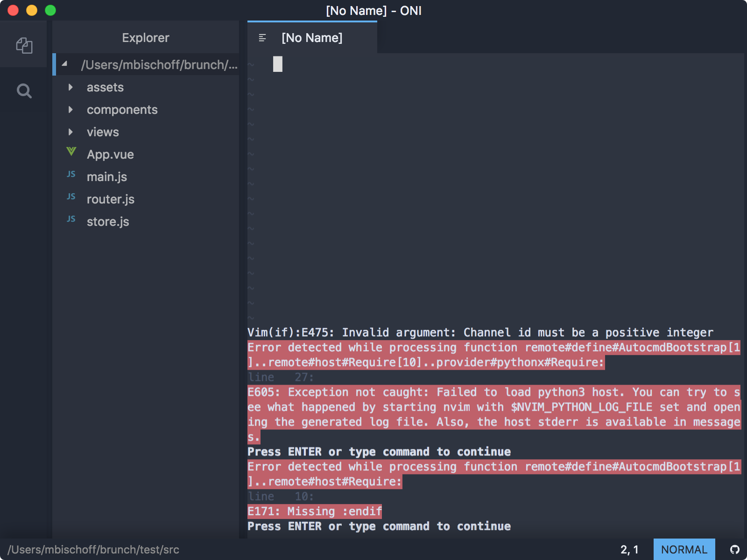
Task: Click the JS icon beside store.js
Action: click(71, 219)
